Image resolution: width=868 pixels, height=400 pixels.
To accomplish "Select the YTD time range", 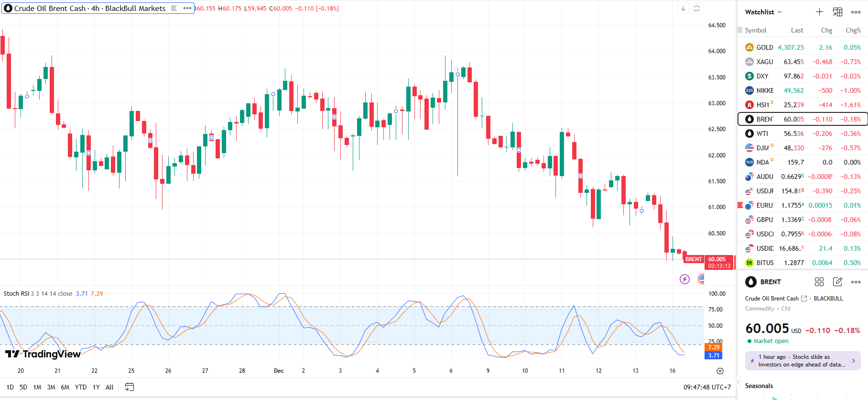I will coord(81,387).
